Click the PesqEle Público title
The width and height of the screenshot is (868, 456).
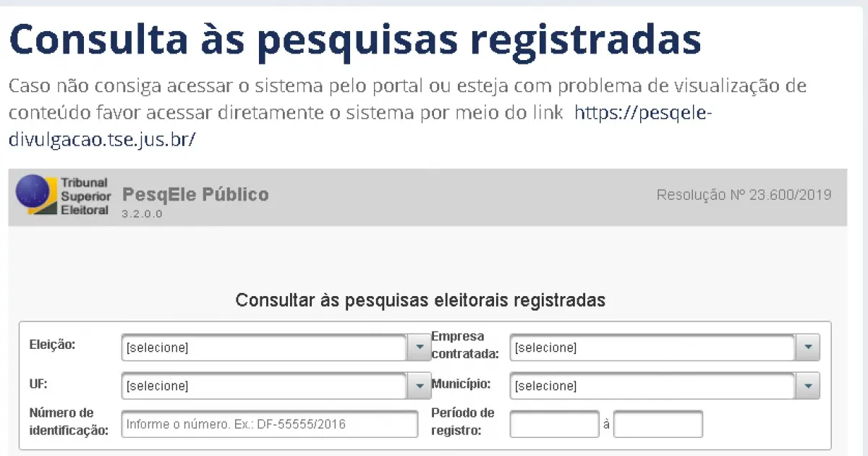point(195,195)
